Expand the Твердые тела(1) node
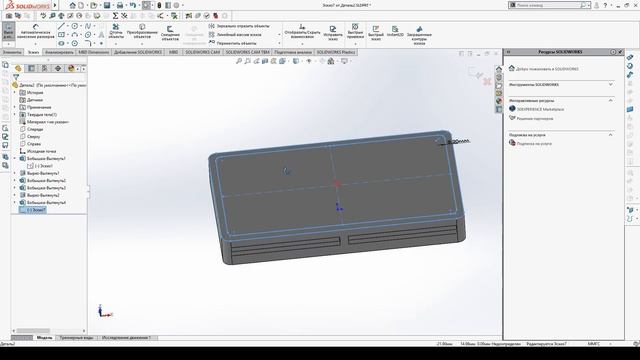 (x=15, y=115)
